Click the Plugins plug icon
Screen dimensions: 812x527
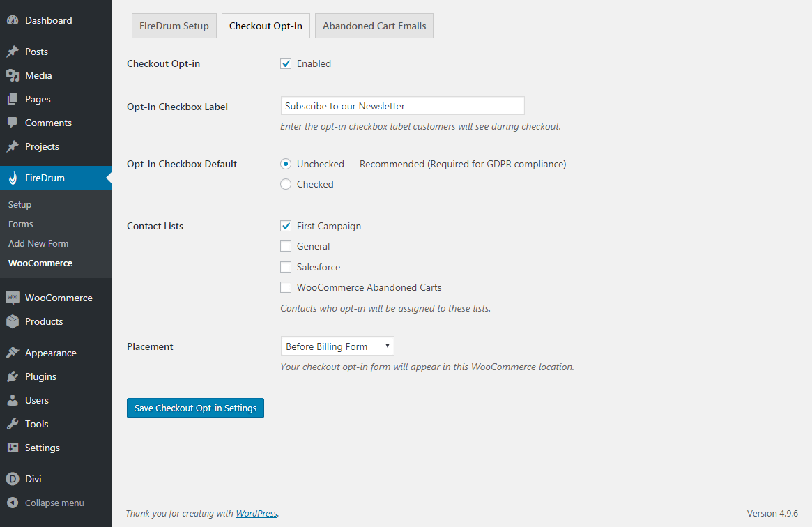(12, 376)
